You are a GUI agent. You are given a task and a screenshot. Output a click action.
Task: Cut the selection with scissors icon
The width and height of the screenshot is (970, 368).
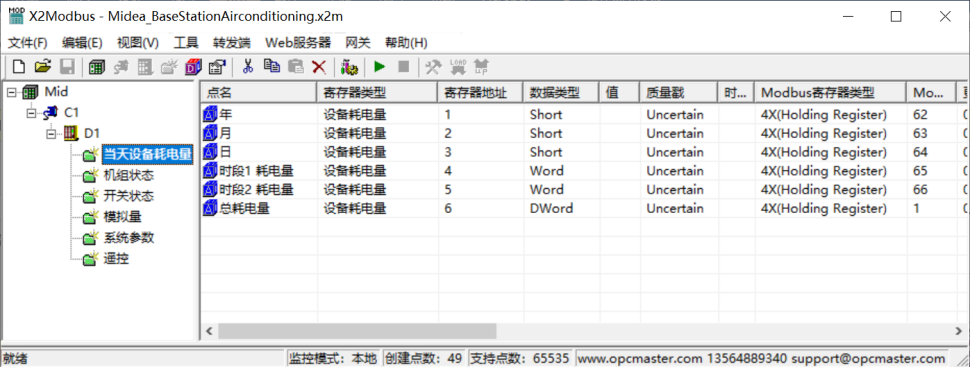(x=247, y=66)
